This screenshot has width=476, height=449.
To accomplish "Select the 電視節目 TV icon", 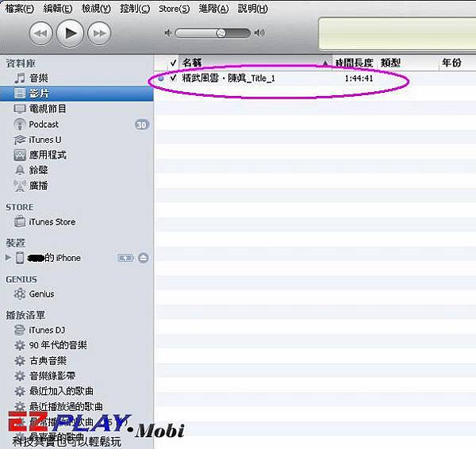I will coord(20,109).
